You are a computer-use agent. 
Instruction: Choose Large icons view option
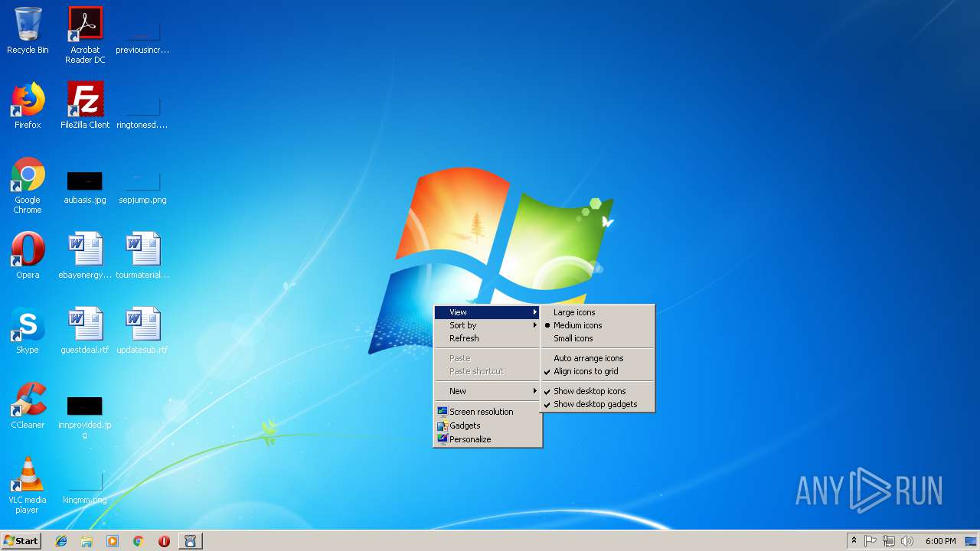[597, 312]
